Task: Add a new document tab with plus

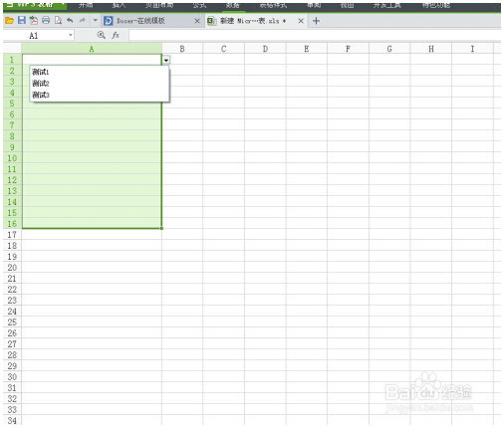Action: tap(316, 21)
